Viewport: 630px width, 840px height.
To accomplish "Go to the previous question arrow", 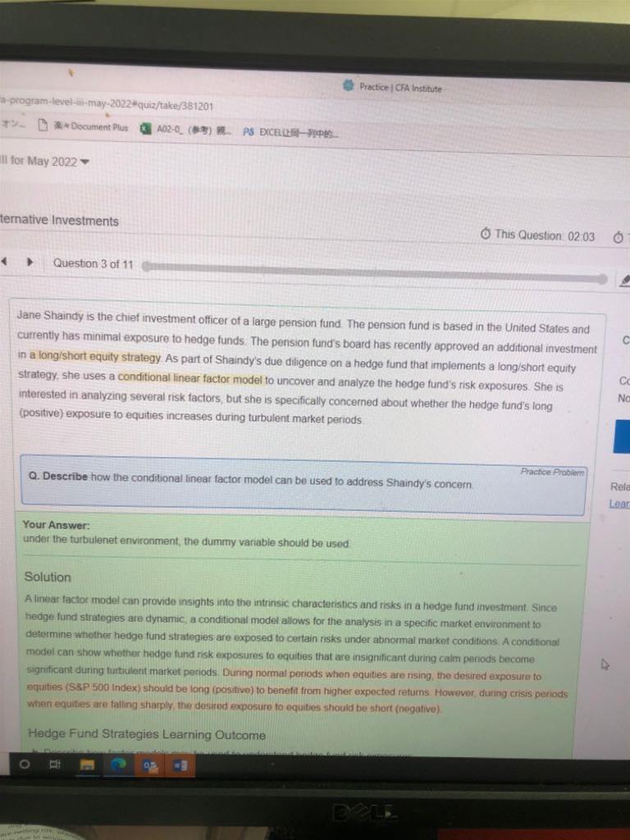I will (4, 262).
